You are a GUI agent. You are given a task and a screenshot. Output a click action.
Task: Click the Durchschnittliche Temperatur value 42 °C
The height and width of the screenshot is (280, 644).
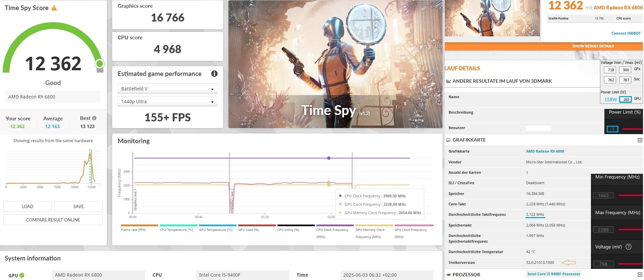click(530, 252)
